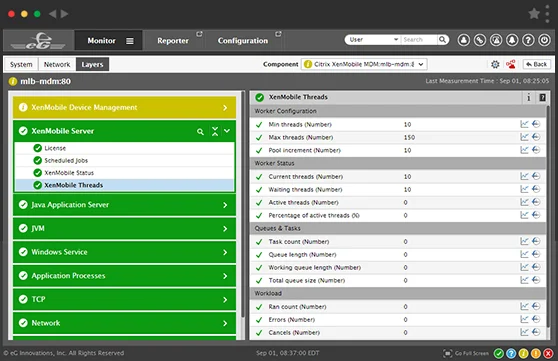Image resolution: width=558 pixels, height=361 pixels.
Task: Open graph icon for Min threads
Action: [524, 124]
